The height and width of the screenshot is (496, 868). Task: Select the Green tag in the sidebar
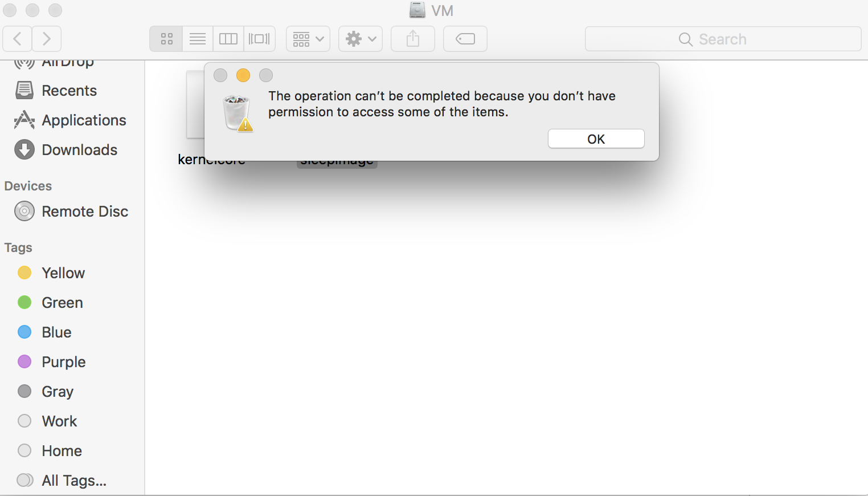click(x=62, y=302)
